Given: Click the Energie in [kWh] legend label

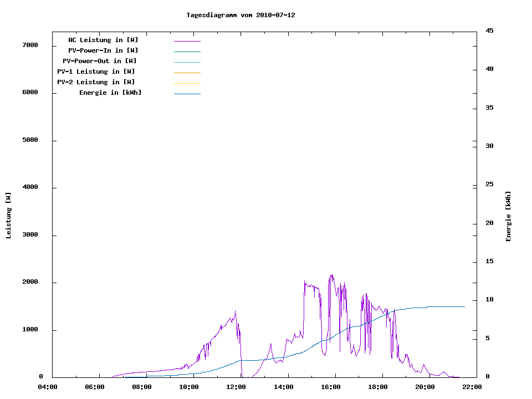Looking at the screenshot, I should (x=110, y=93).
